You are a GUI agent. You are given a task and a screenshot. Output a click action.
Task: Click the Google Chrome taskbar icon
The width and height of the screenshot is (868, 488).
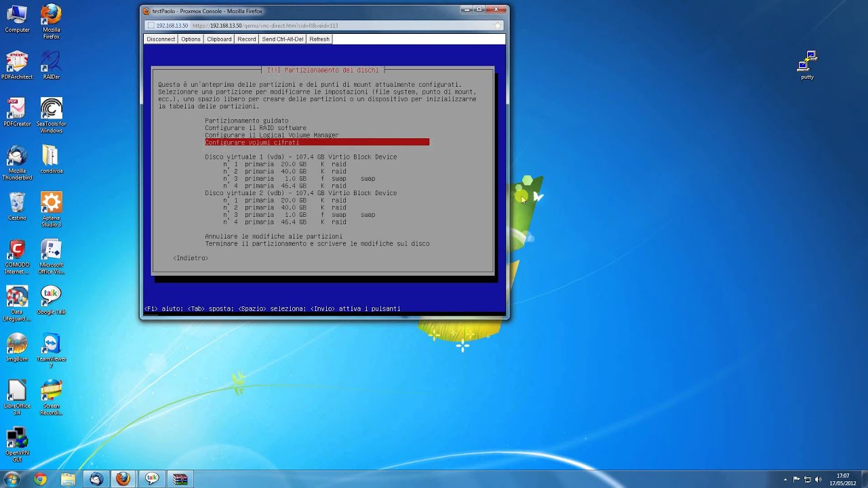[x=40, y=479]
